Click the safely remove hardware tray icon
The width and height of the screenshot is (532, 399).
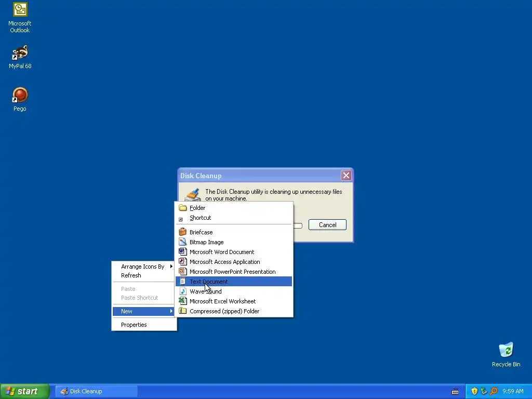click(x=484, y=391)
